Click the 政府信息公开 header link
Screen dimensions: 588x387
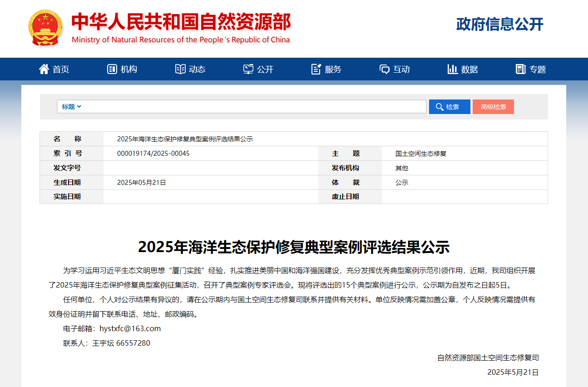499,24
